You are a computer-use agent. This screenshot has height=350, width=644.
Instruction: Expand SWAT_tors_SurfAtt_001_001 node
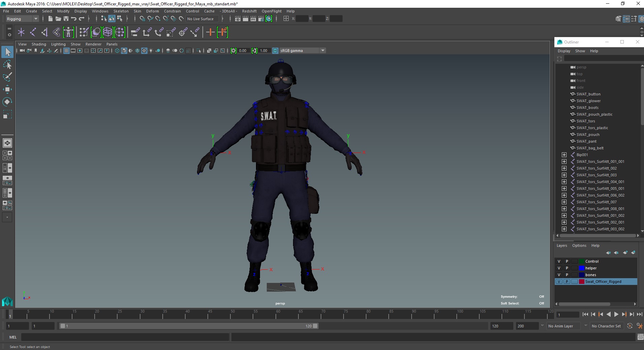click(x=564, y=162)
